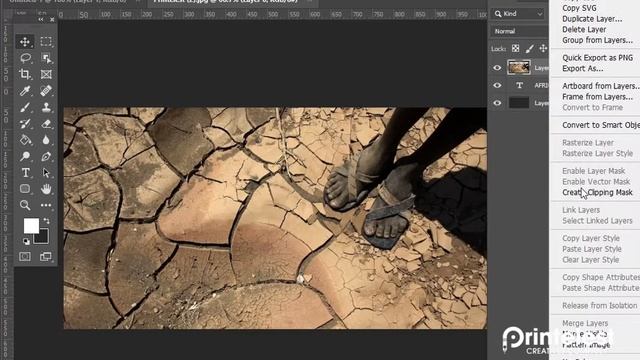Select the History Brush tool
The width and height of the screenshot is (640, 360).
(x=25, y=123)
